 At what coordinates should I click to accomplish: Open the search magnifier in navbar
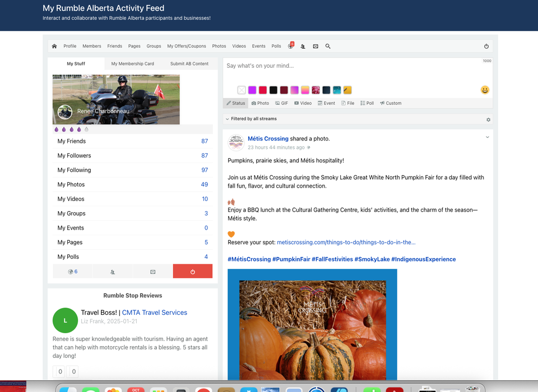[x=328, y=46]
